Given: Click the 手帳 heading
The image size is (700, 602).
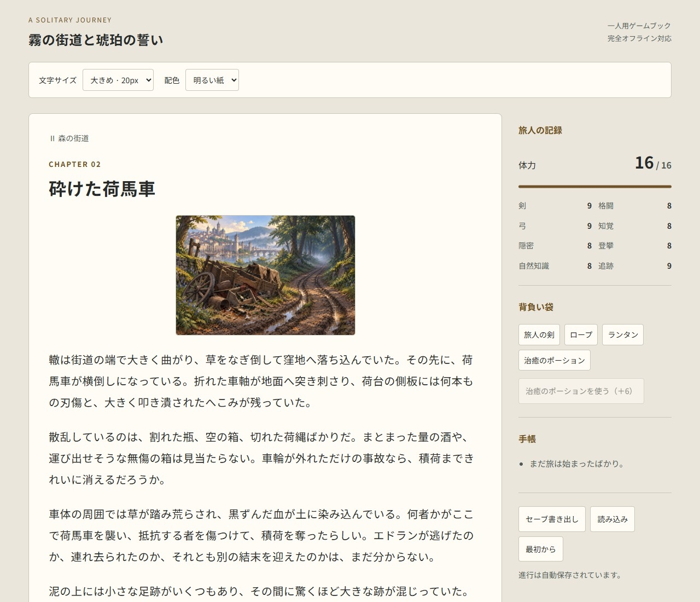Looking at the screenshot, I should click(527, 439).
